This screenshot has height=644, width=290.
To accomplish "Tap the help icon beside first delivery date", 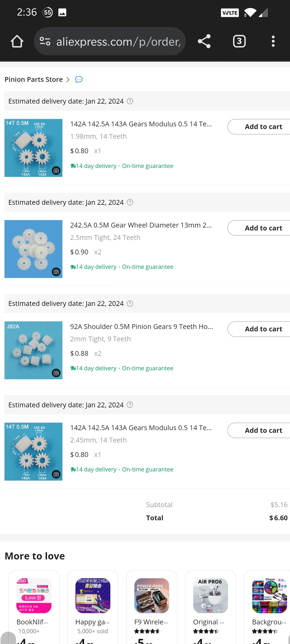I will click(x=130, y=101).
